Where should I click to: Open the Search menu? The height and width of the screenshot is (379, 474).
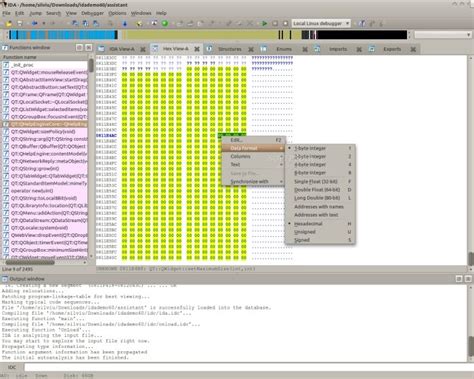pos(53,13)
